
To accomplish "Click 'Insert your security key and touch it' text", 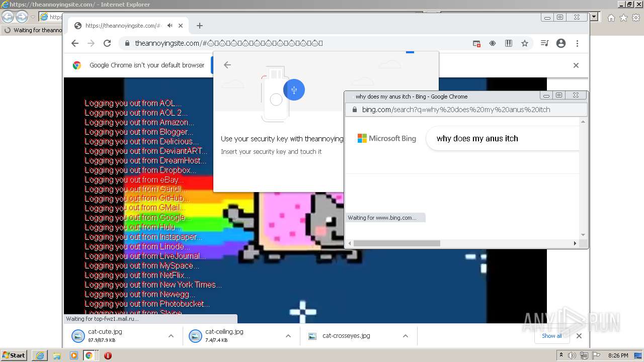I will click(271, 151).
